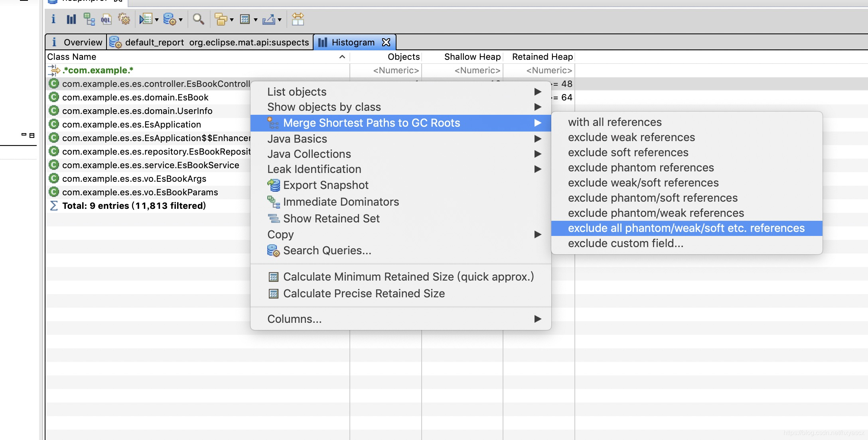Sort by Retained Heap column header
The width and height of the screenshot is (868, 440).
click(x=539, y=57)
